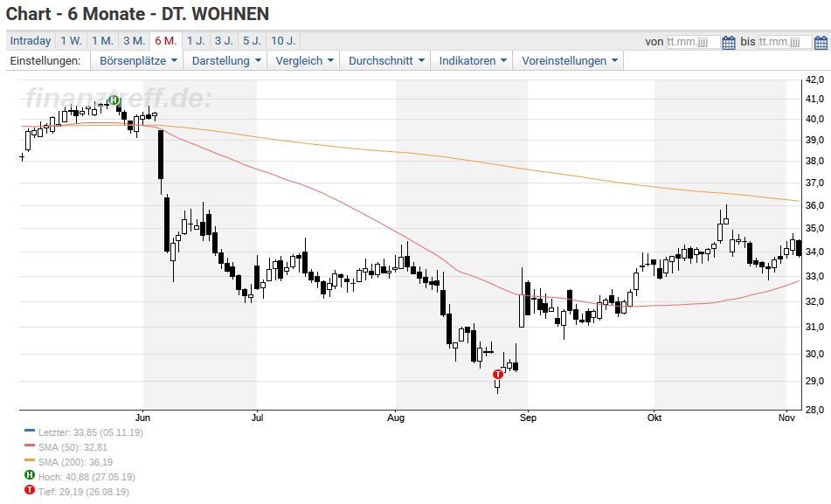Switch to the 1 J. time range tab

[196, 41]
